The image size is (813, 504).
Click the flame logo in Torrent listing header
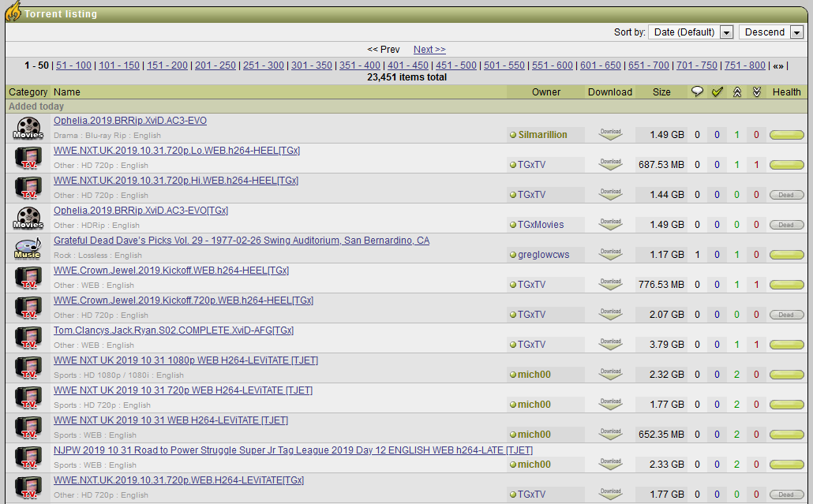(x=13, y=11)
